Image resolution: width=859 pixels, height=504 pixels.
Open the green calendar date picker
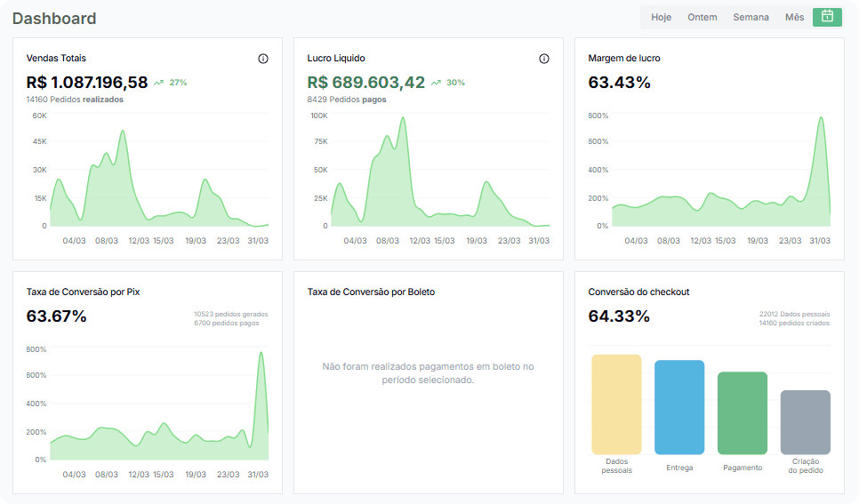point(827,17)
